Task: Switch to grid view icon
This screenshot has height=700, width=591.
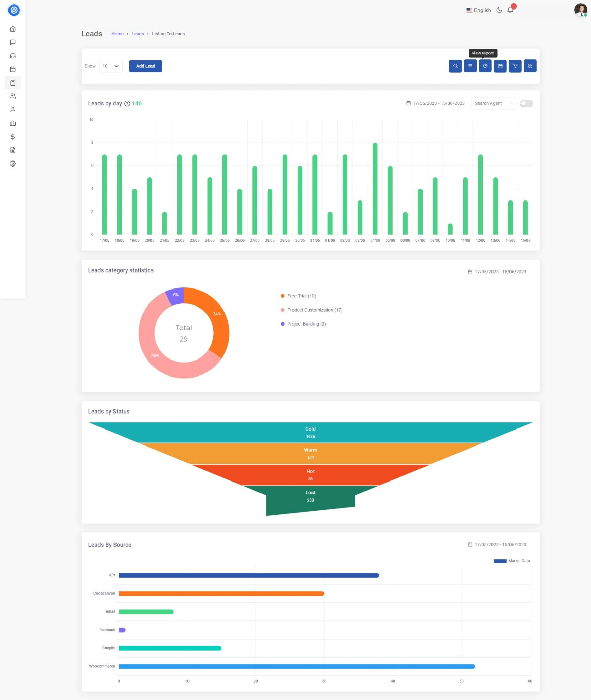Action: click(x=530, y=66)
